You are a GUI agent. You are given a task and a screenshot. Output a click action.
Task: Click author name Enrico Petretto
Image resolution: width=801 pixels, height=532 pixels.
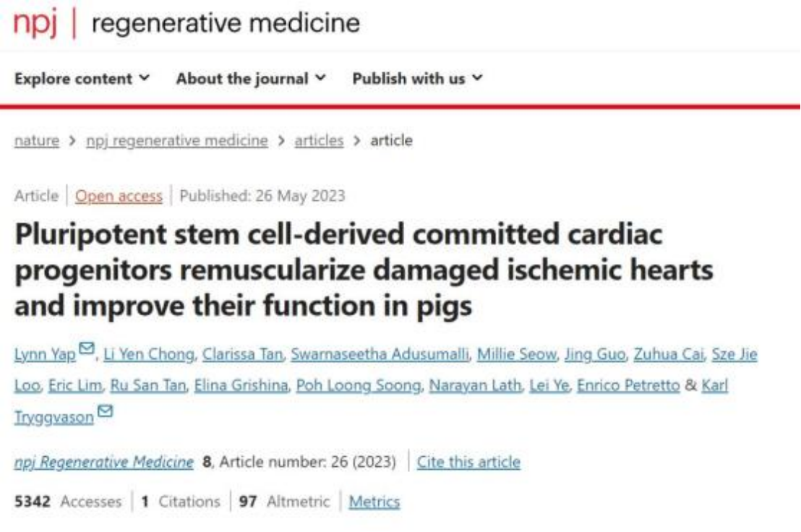pyautogui.click(x=628, y=385)
